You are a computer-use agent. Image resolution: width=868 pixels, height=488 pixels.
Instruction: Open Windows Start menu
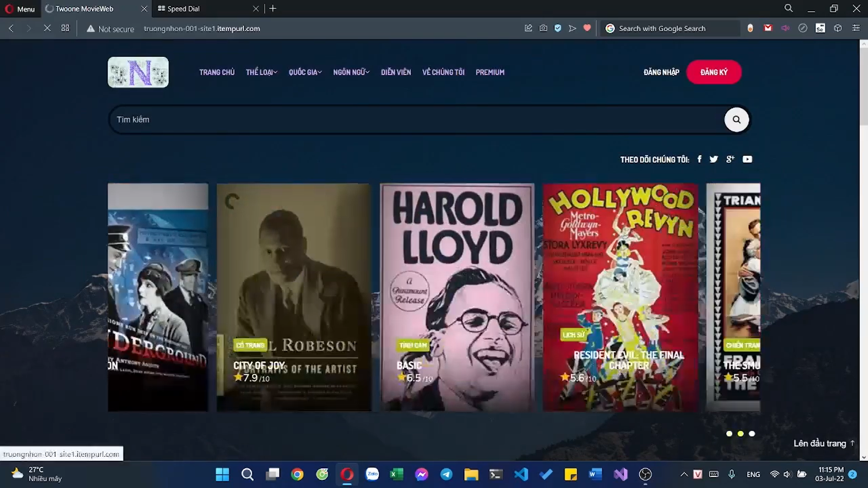tap(222, 474)
